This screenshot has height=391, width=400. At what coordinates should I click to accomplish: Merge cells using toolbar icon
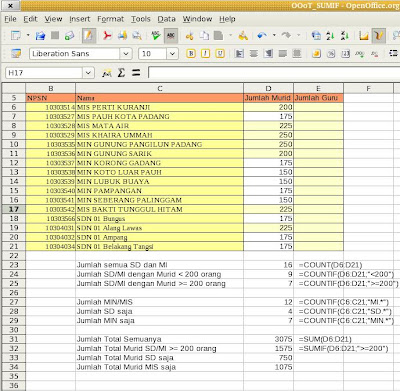297,53
